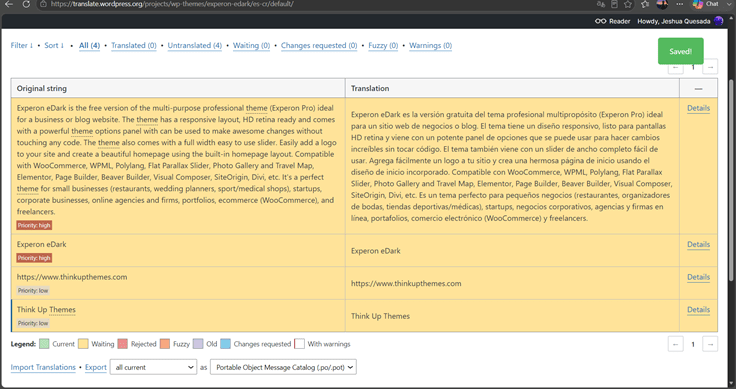Open browser profile avatar
736x389 pixels.
click(x=662, y=4)
